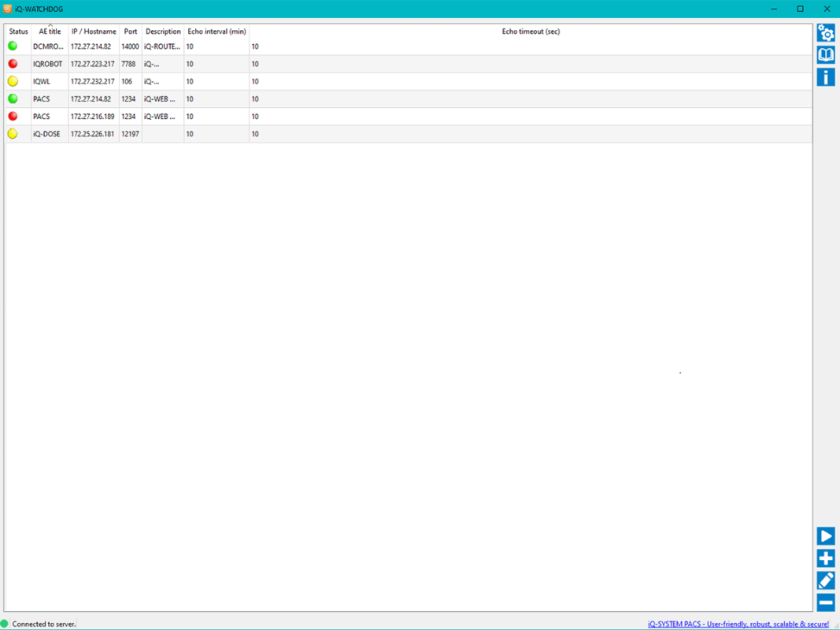Open the settings gear icon

point(826,33)
